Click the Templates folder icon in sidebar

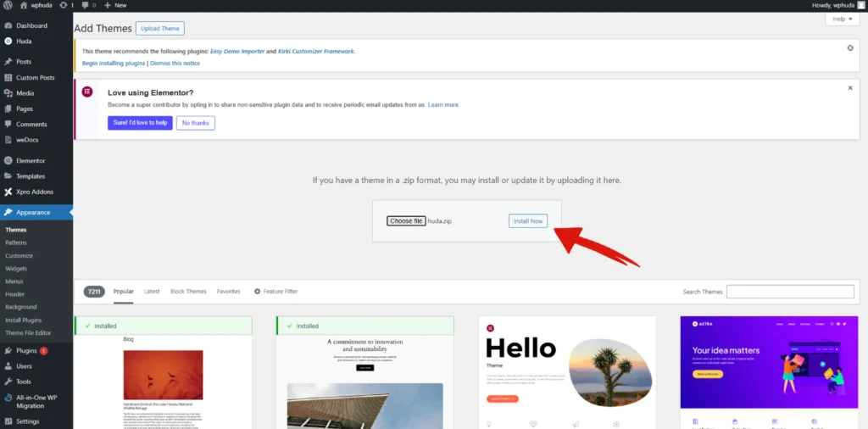coord(8,176)
